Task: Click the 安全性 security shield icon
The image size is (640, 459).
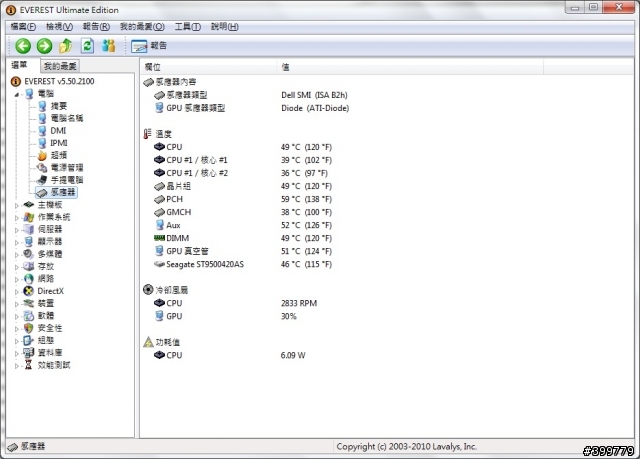Action: (x=28, y=328)
